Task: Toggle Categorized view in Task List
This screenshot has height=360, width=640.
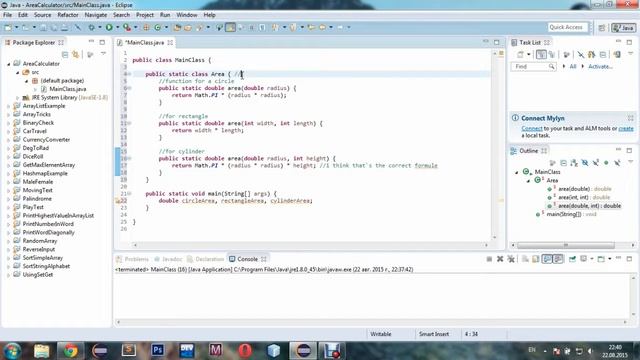Action: coord(541,54)
